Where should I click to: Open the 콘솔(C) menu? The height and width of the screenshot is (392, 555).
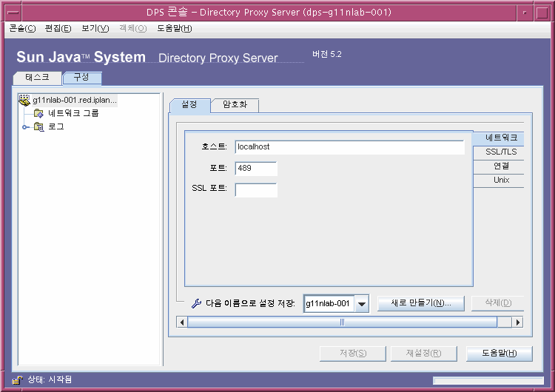coord(22,28)
